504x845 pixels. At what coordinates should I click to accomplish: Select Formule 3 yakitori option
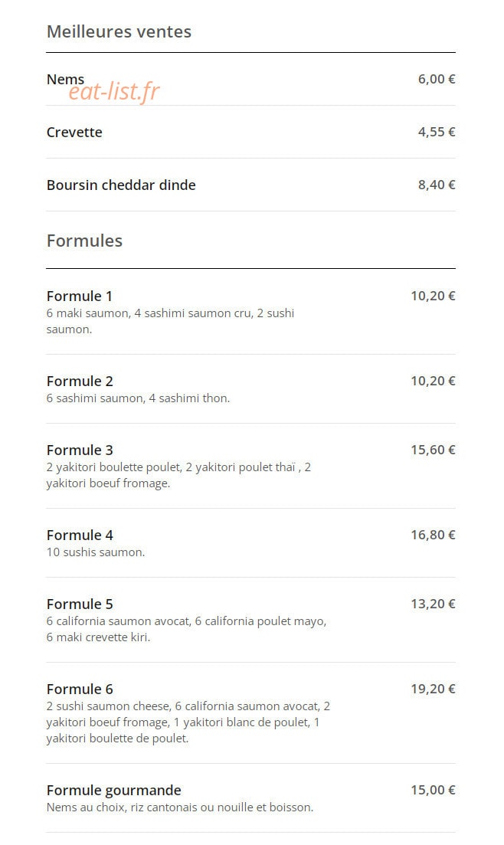[x=250, y=466]
